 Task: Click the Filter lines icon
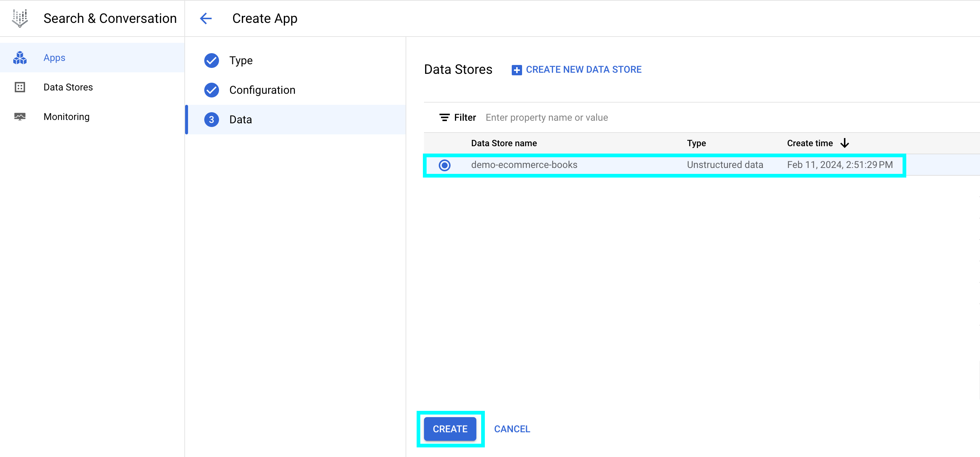[x=444, y=117]
